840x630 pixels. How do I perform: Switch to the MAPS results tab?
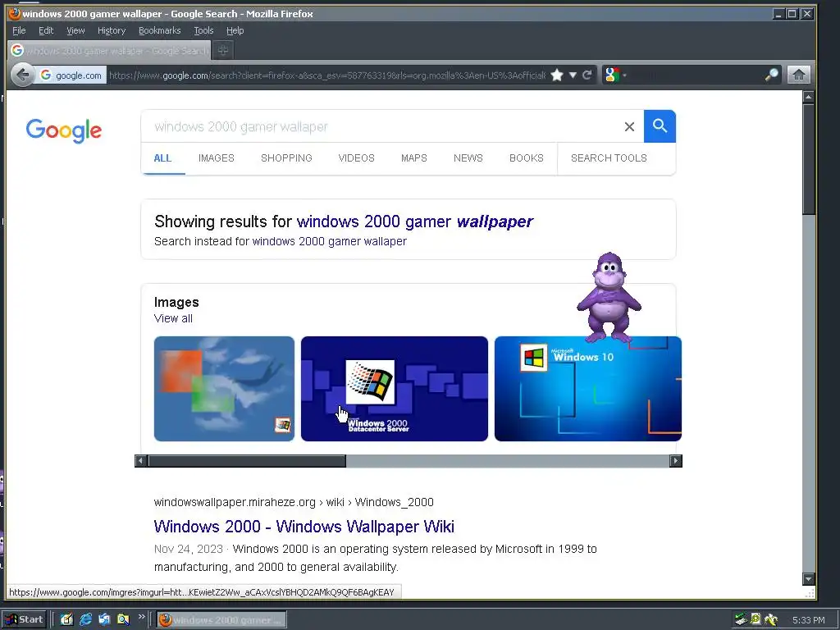click(414, 158)
